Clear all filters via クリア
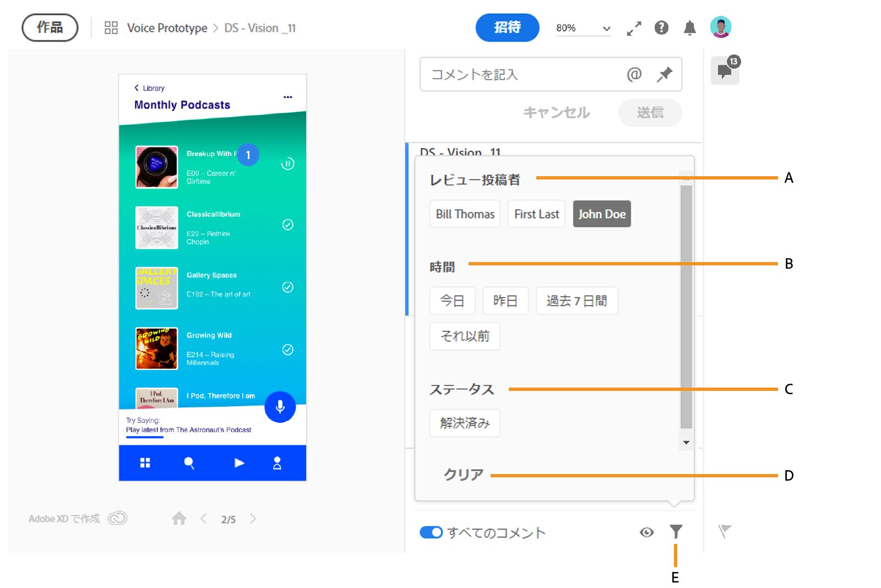 coord(463,474)
